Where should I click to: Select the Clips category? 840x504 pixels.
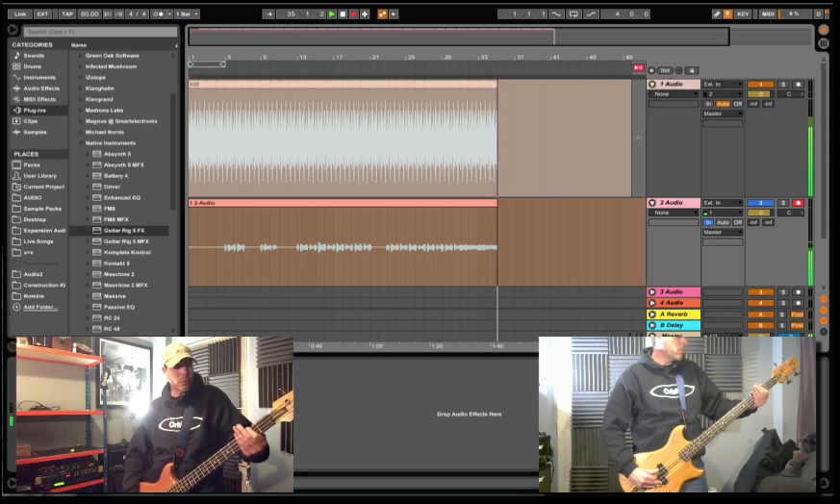point(30,121)
